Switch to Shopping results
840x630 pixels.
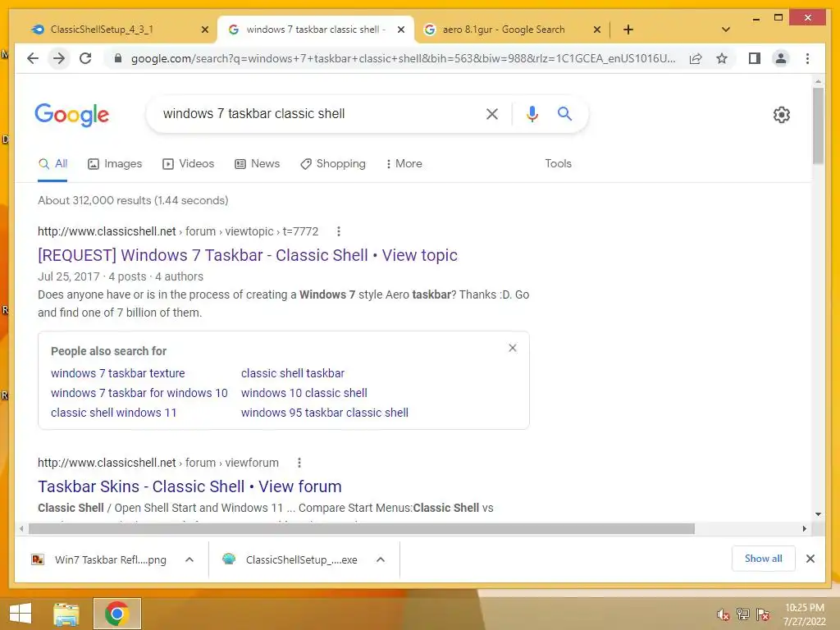tap(333, 163)
